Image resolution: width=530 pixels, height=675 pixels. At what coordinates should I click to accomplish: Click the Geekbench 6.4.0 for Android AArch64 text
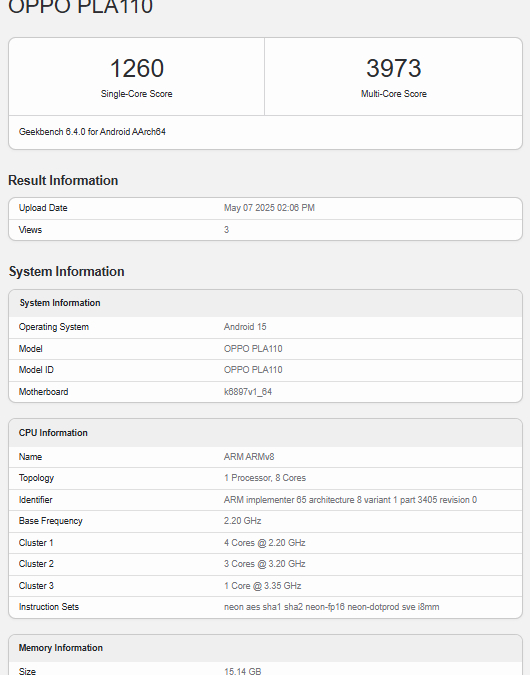click(92, 132)
